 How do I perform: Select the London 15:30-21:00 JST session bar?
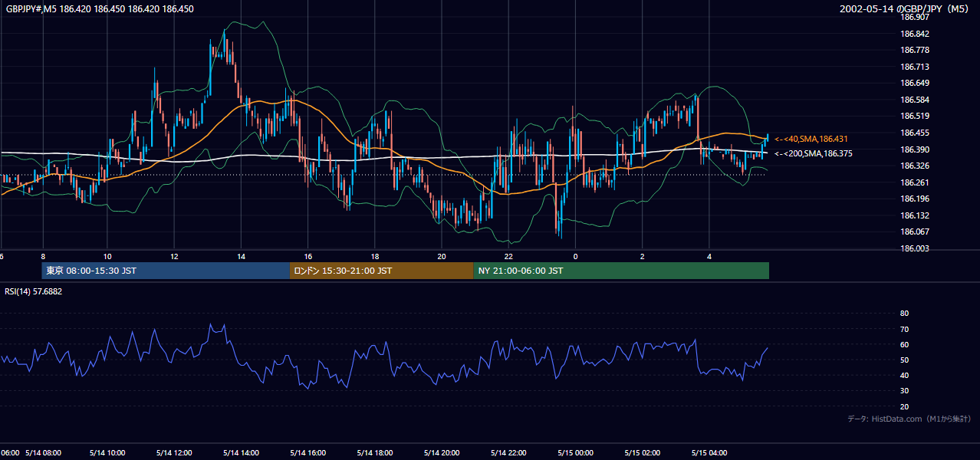[x=382, y=271]
